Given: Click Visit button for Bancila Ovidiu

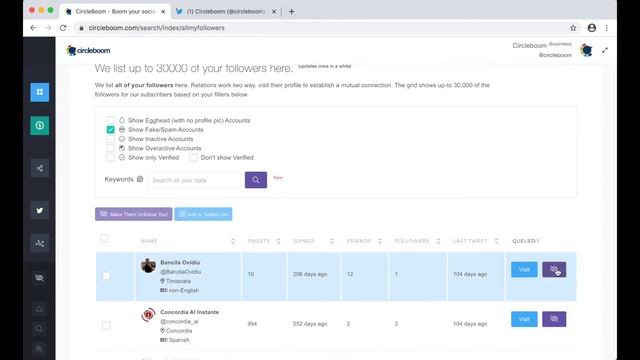Looking at the screenshot, I should 524,269.
